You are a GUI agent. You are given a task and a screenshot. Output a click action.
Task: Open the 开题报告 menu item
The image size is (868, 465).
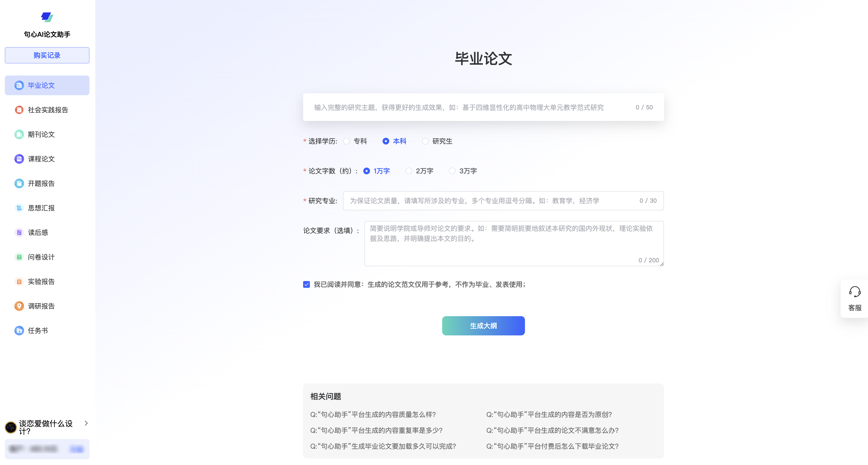(x=47, y=183)
